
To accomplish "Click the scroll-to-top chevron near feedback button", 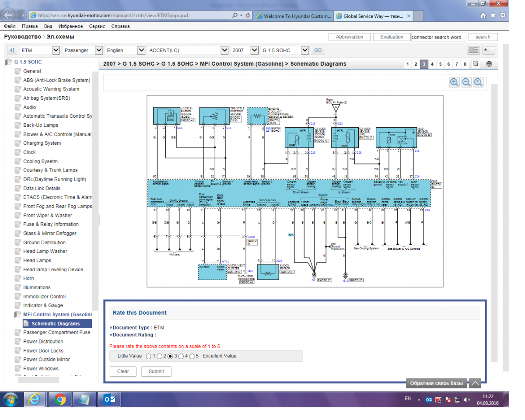I will [x=475, y=383].
